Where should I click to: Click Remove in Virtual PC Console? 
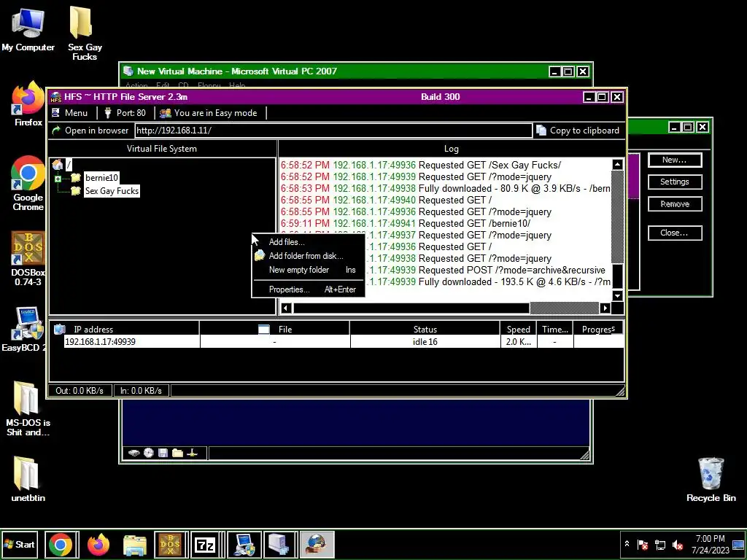[675, 204]
